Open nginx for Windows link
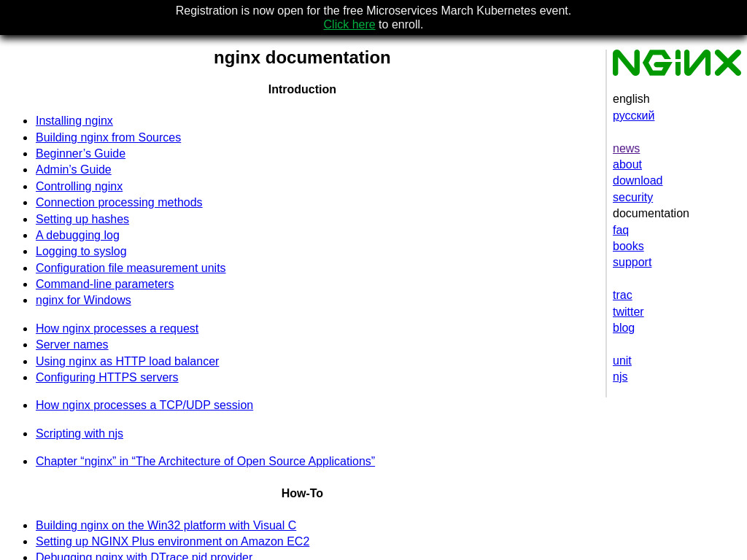 [x=83, y=300]
